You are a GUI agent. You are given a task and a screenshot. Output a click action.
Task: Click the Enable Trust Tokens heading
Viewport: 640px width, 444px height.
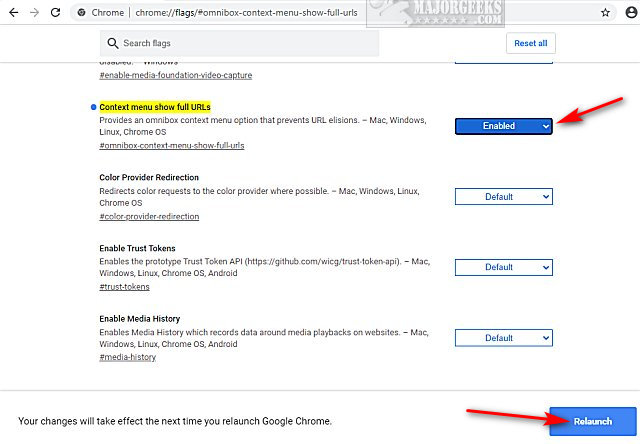(137, 248)
